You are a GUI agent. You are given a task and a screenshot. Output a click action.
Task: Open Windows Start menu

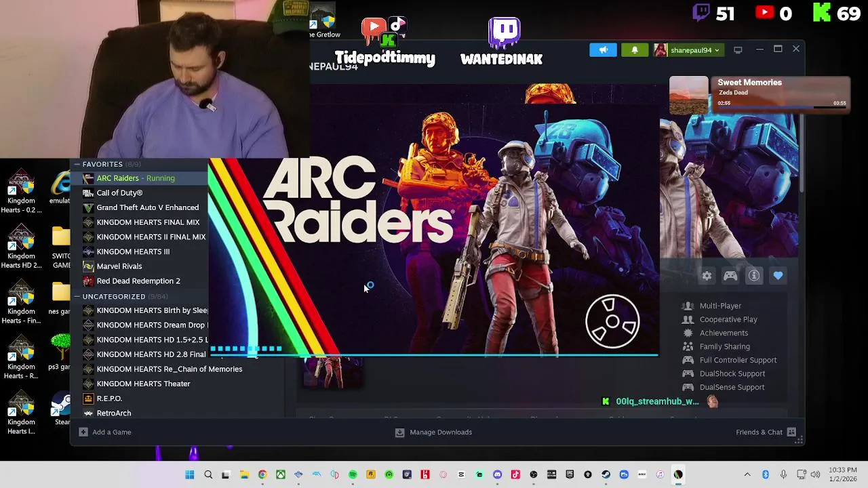pyautogui.click(x=190, y=474)
